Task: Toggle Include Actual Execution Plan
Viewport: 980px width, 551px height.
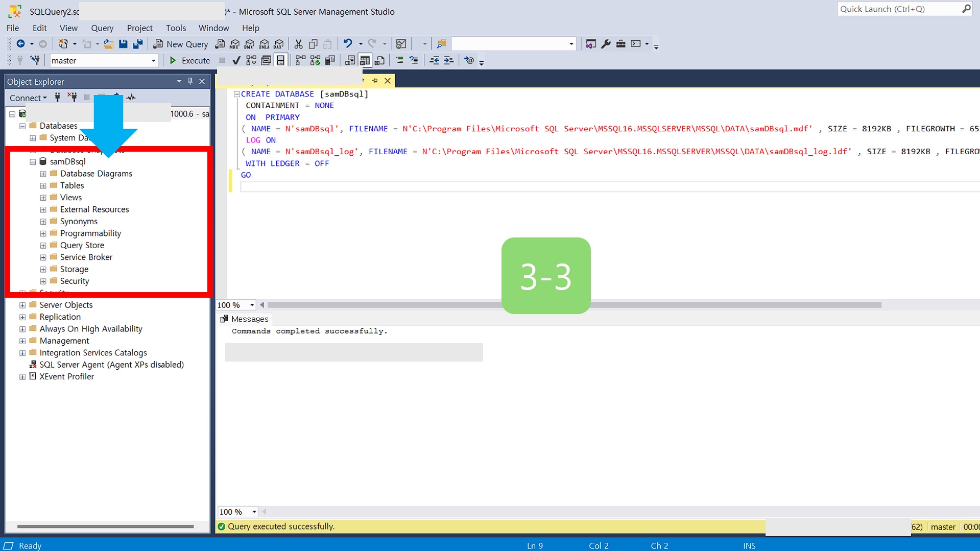Action: coord(301,60)
